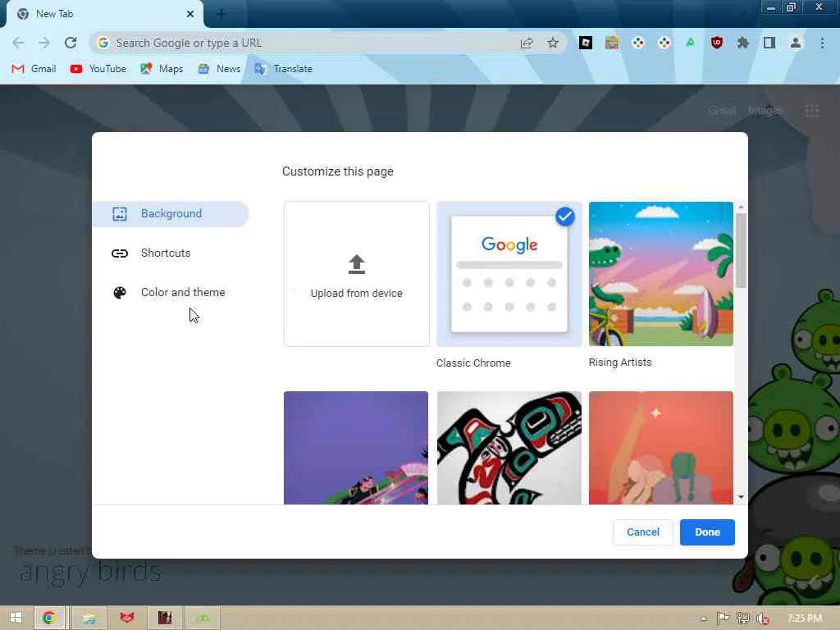The height and width of the screenshot is (630, 840).
Task: Open File Explorer from taskbar
Action: 89,618
